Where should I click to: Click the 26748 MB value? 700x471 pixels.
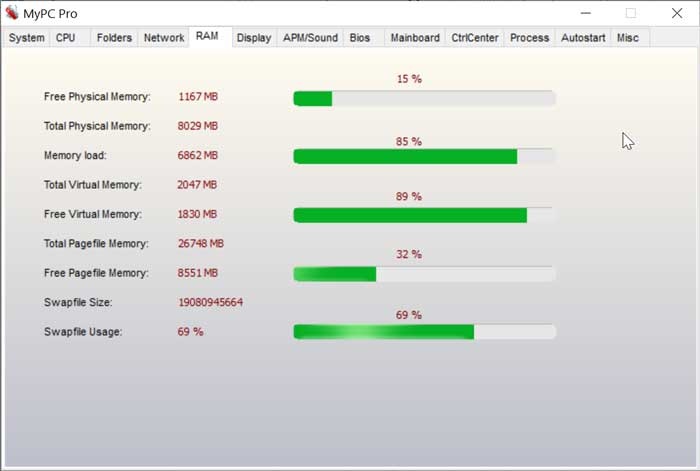tap(201, 244)
